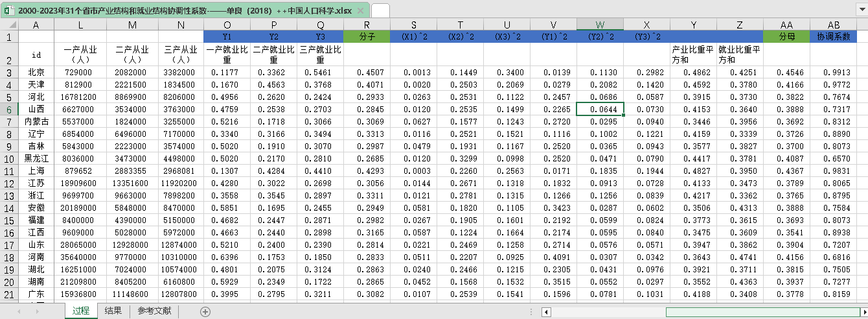Viewport: 868px width, 319px height.
Task: Select the 内蒙古 cell
Action: click(36, 123)
